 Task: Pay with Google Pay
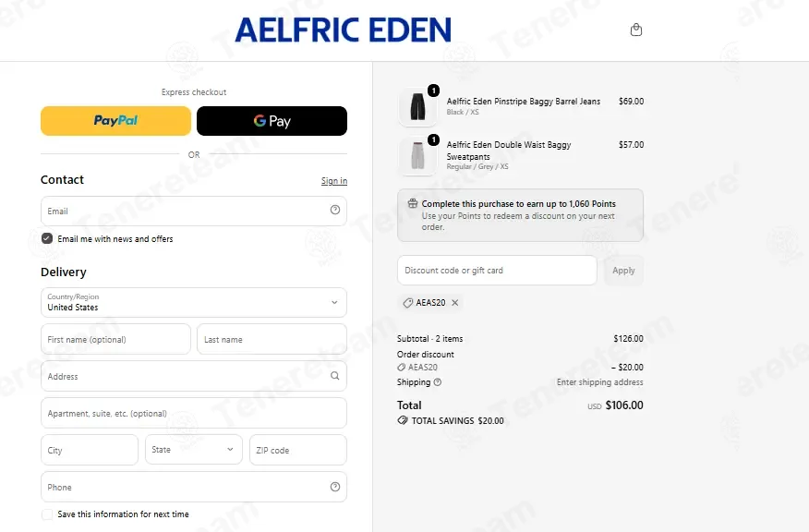click(272, 121)
